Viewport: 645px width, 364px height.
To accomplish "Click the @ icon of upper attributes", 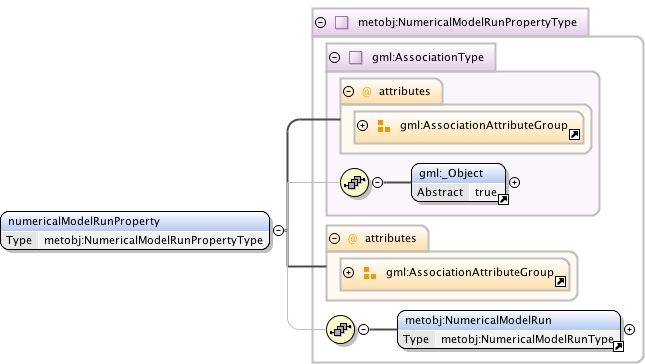I will click(366, 91).
